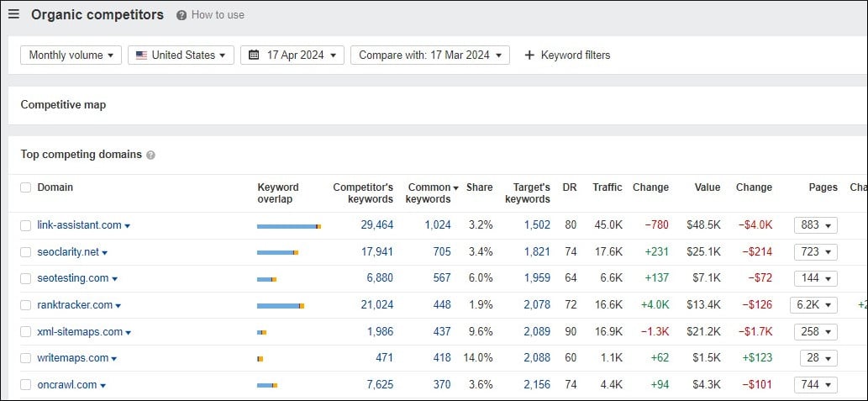Click competitor's keywords value 29,464
This screenshot has height=401, width=868.
(376, 224)
